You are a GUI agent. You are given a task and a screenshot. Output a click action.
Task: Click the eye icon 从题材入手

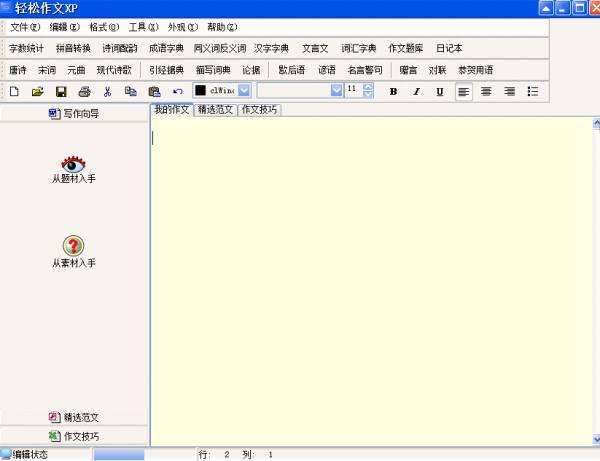74,164
